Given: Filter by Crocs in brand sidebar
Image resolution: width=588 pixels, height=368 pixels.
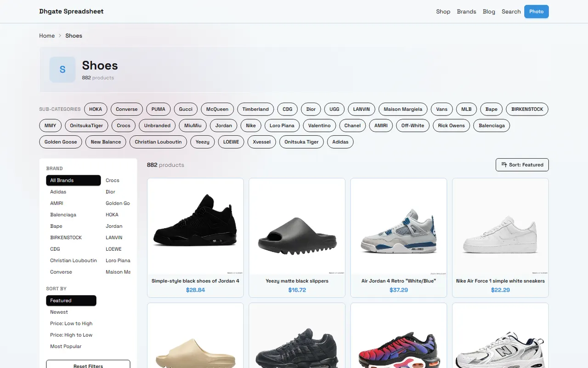Looking at the screenshot, I should [x=116, y=180].
